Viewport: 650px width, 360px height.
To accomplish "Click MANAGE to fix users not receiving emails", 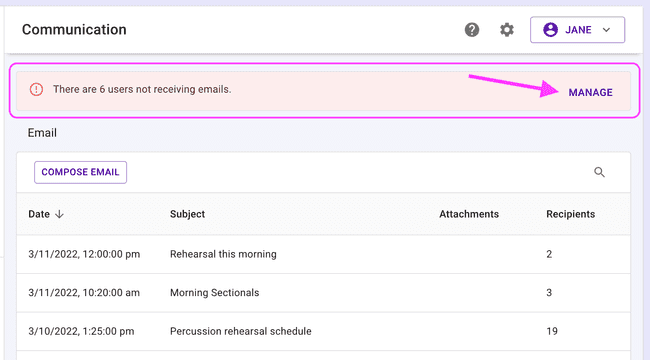I will 590,92.
